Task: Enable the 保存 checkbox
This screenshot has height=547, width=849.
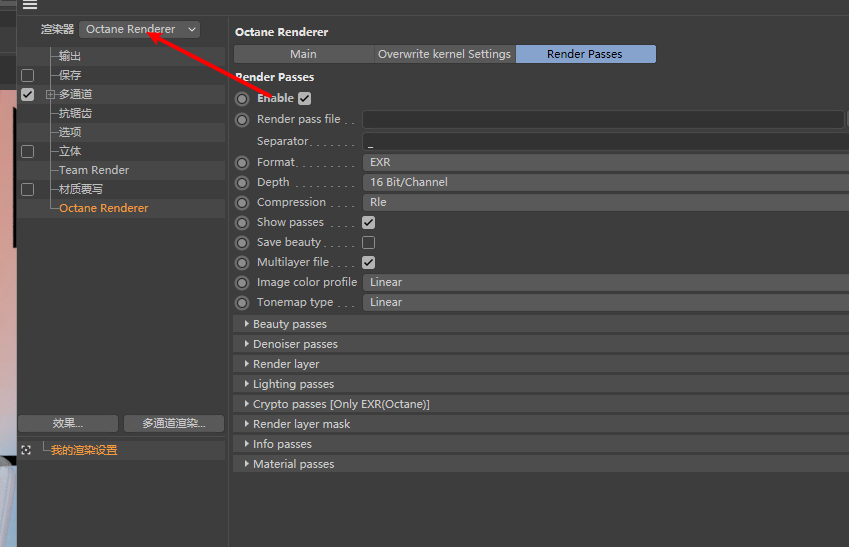Action: pos(28,75)
